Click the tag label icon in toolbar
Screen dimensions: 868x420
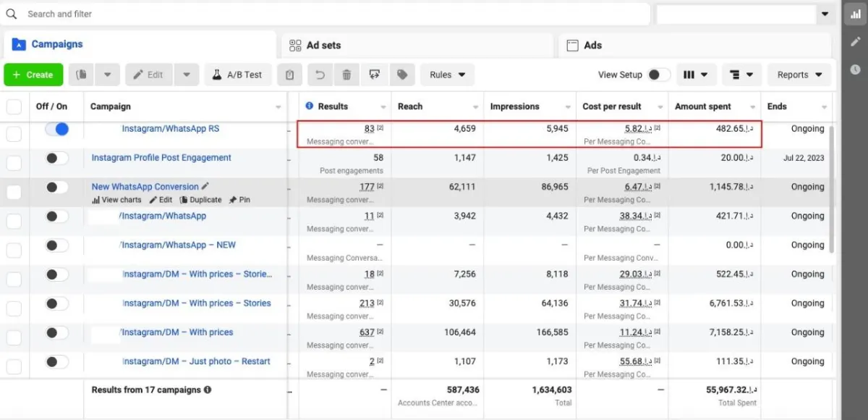pos(402,75)
